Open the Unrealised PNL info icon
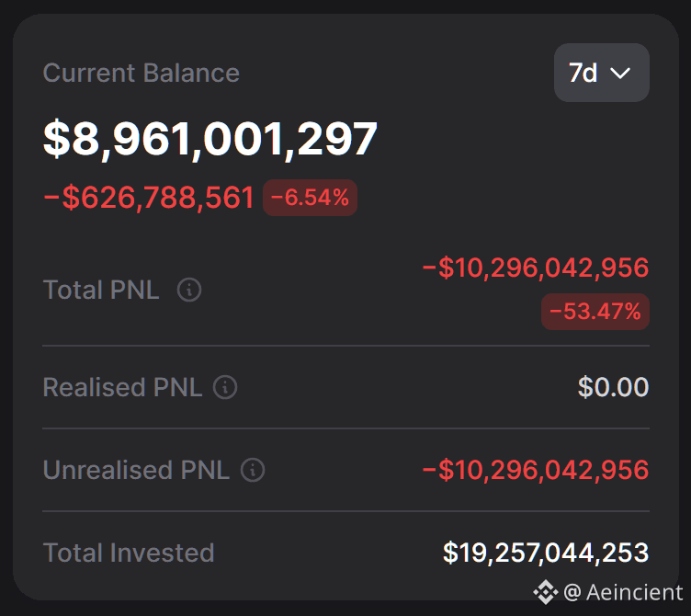 click(253, 470)
